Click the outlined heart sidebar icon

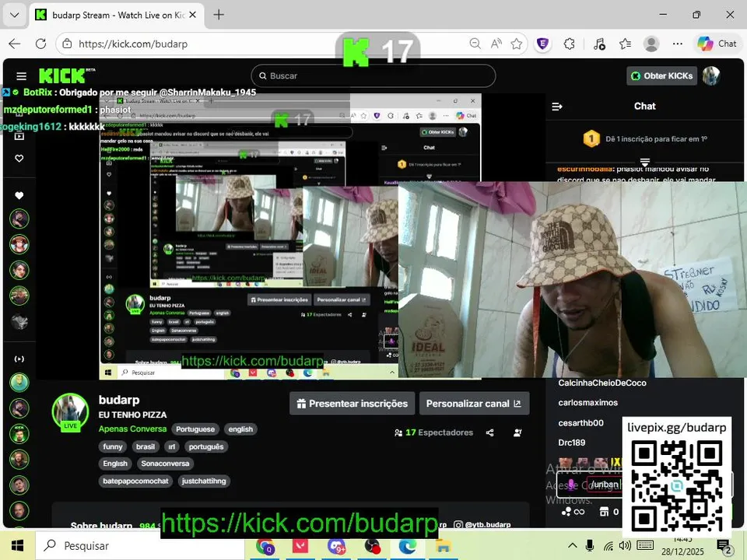point(19,158)
